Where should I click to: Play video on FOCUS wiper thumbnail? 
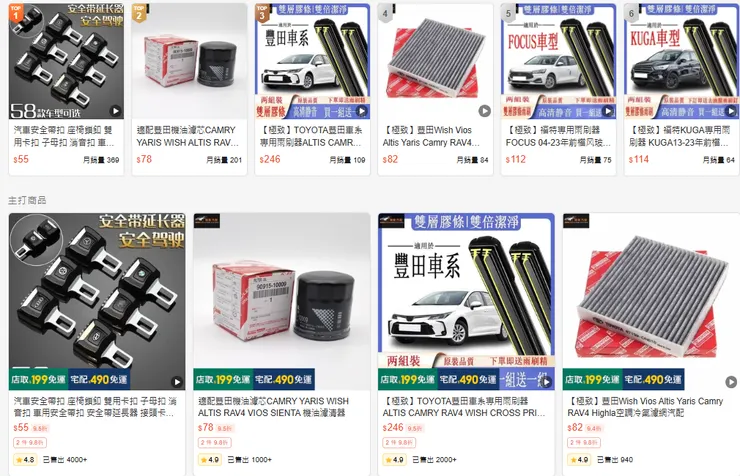608,111
